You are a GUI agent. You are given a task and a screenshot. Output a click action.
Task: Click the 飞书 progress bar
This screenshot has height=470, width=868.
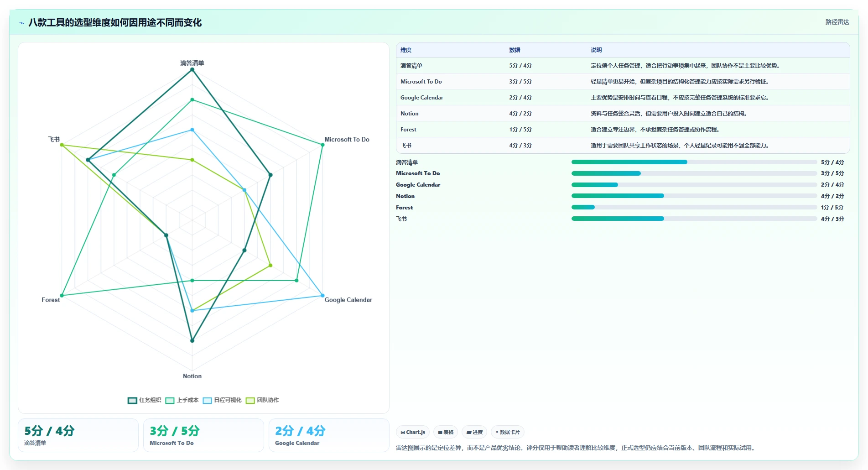click(694, 219)
